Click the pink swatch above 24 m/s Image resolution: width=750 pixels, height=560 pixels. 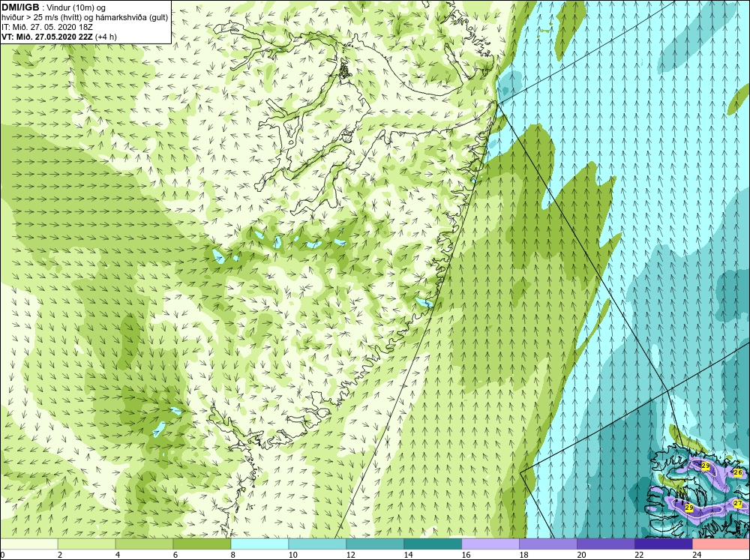pos(721,544)
